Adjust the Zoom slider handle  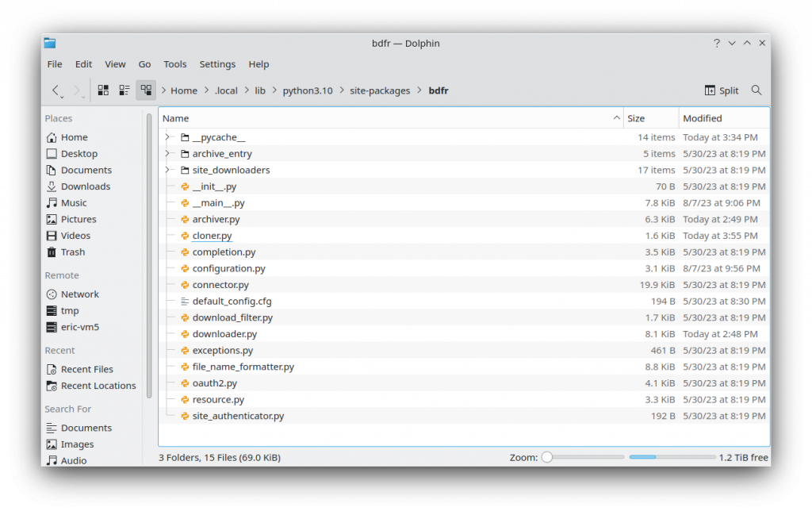pos(547,458)
